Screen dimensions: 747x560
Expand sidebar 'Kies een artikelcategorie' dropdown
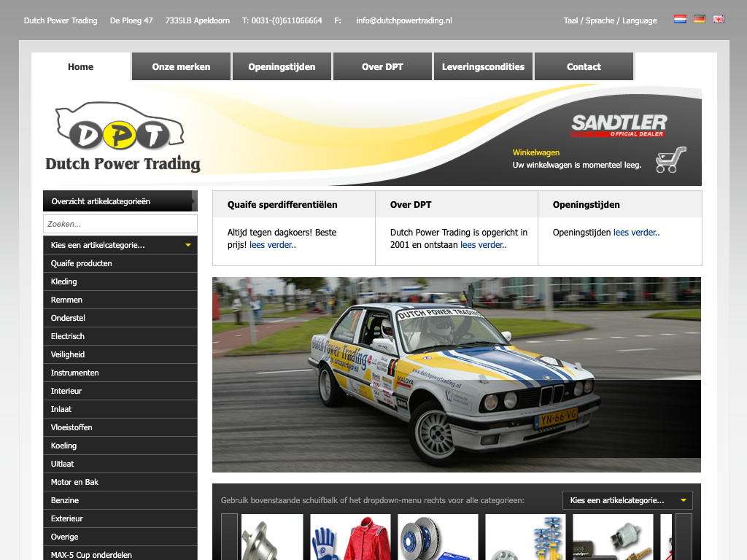[120, 245]
